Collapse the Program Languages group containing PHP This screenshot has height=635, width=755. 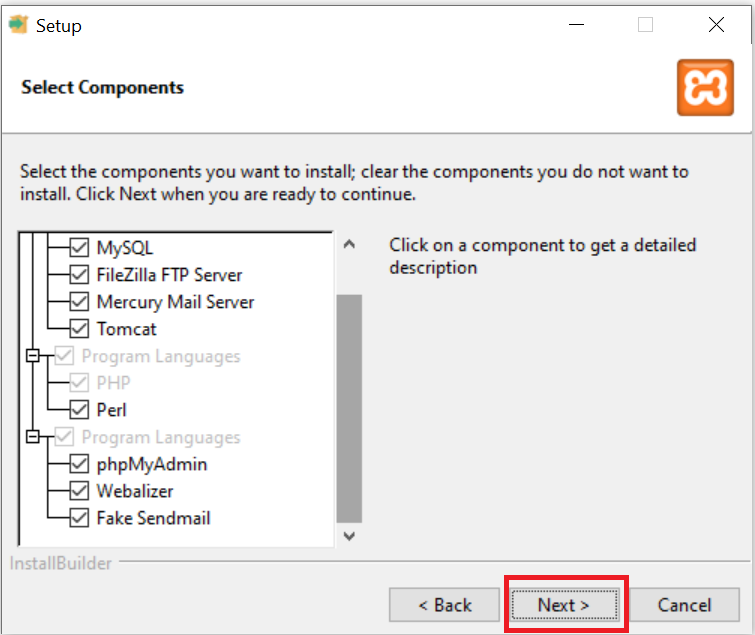coord(33,356)
